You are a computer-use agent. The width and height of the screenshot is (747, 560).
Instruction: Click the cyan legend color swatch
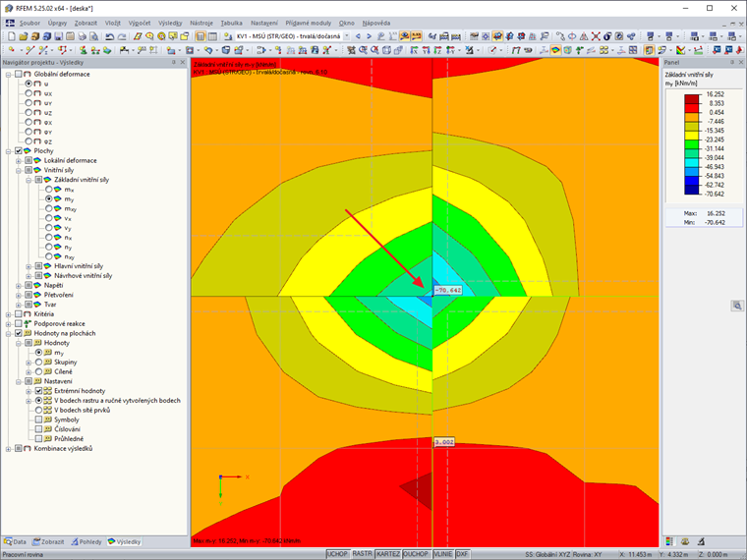pyautogui.click(x=691, y=162)
